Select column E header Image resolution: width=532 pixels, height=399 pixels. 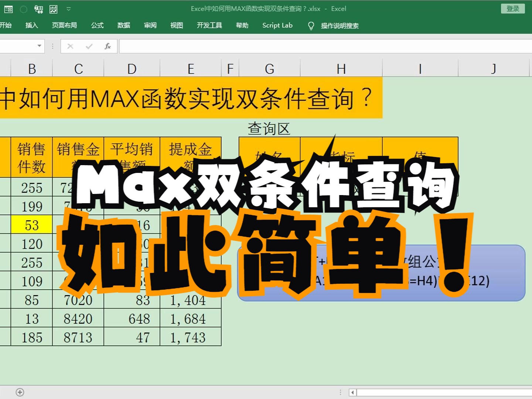click(191, 69)
